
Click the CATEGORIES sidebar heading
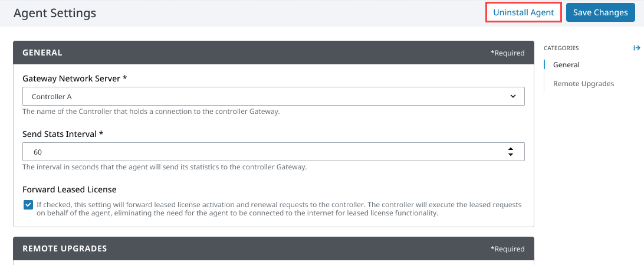pos(561,48)
